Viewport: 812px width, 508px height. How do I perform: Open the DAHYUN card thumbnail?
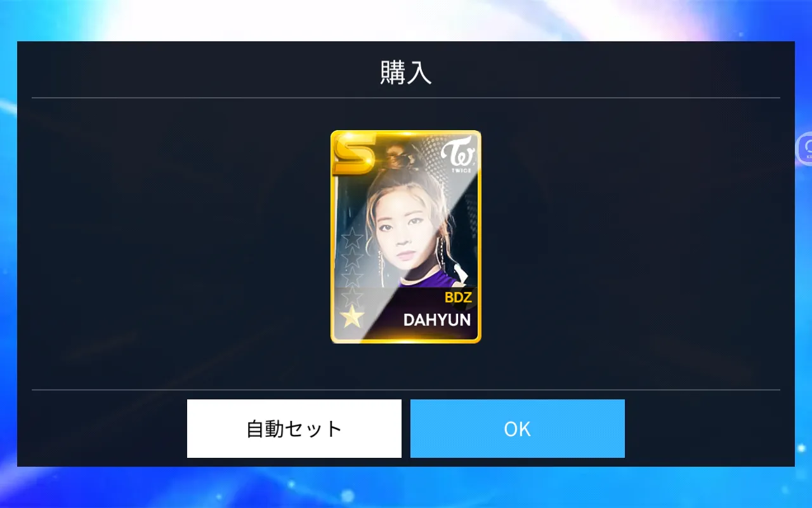406,237
